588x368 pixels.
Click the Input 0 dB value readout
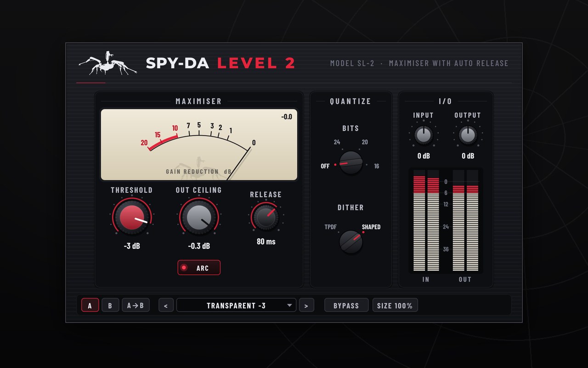pos(424,156)
